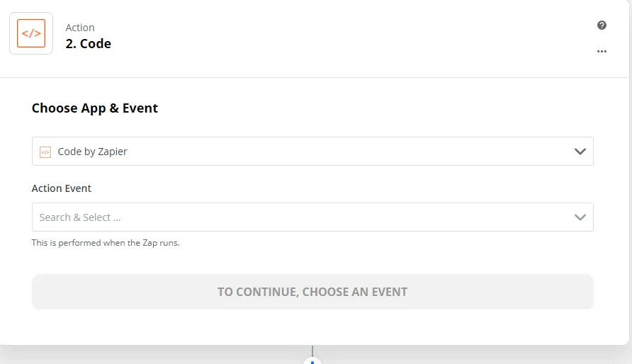Click the Choose App & Event section heading
Screen dimensions: 632x364
point(95,108)
